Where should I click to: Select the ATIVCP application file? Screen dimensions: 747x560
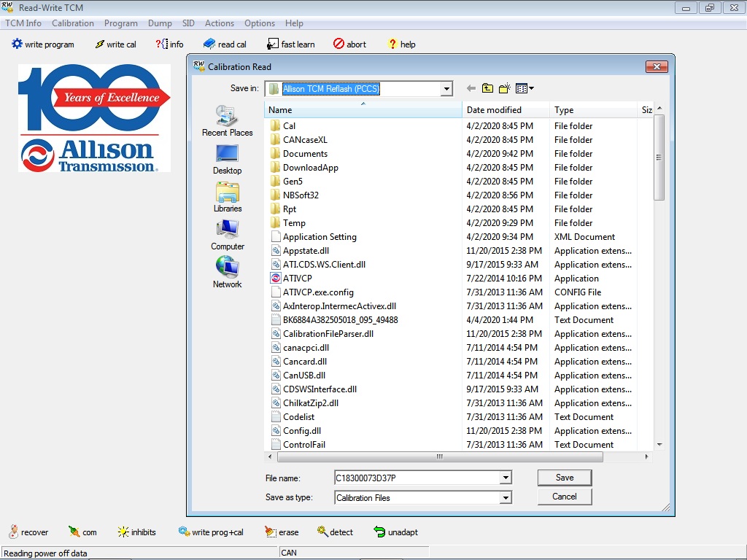pos(291,278)
